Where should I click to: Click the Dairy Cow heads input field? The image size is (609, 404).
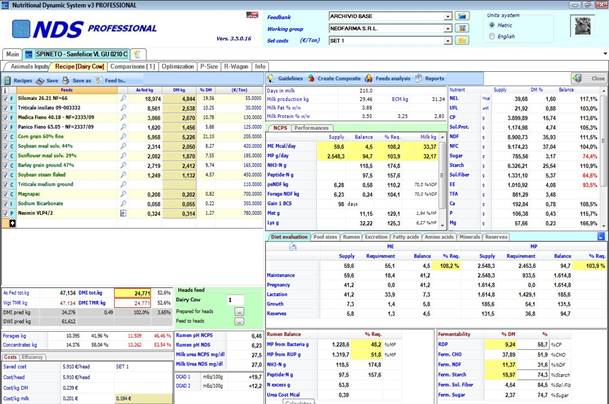[x=236, y=300]
